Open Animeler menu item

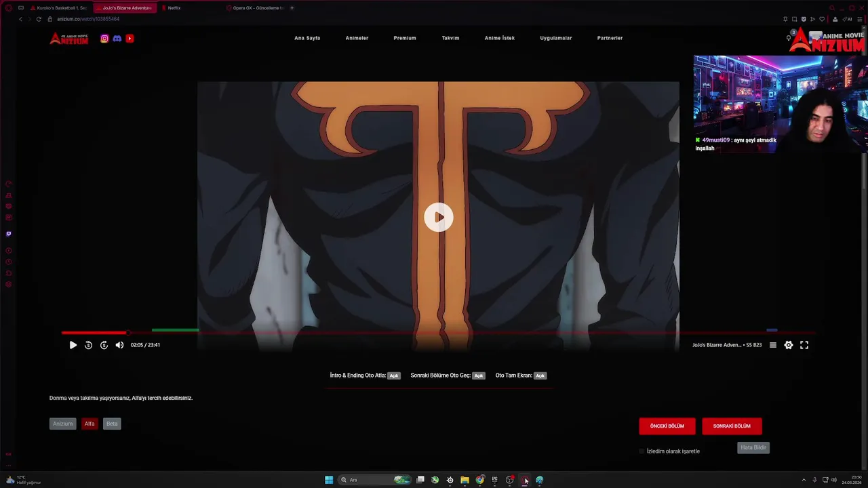tap(357, 38)
